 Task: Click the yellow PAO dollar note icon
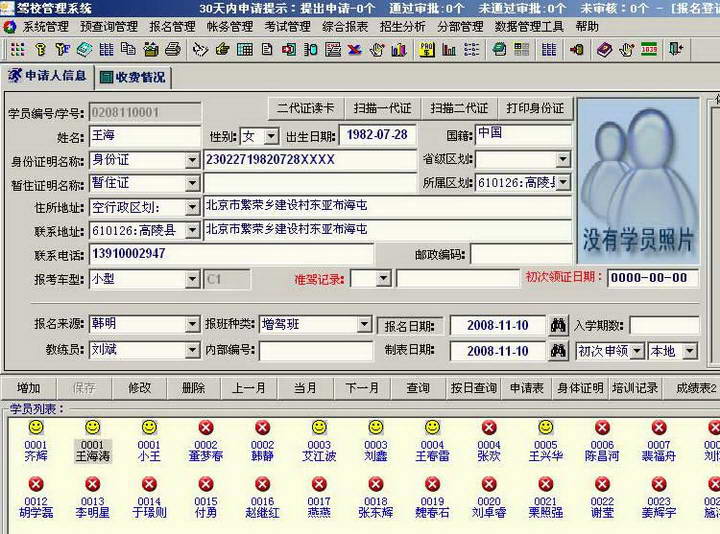tap(427, 49)
